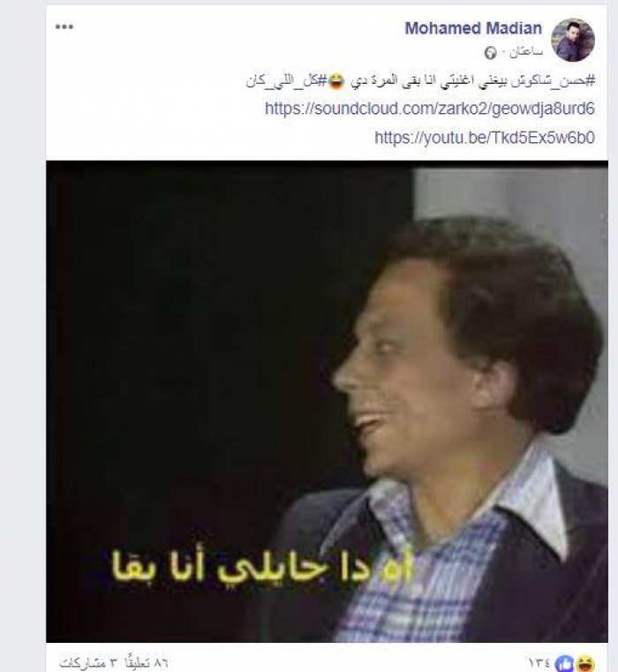Open the Mohamed Madian profile name link
This screenshot has width=618, height=672.
(x=473, y=28)
